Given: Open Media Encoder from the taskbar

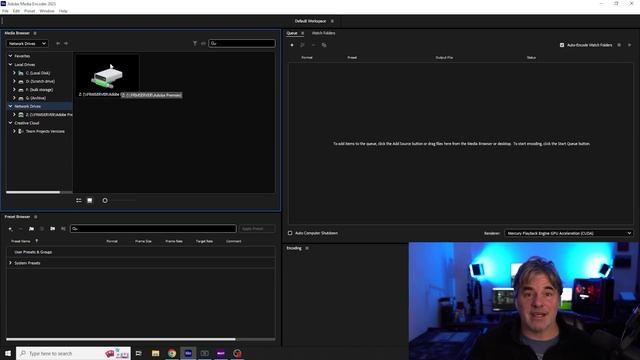Looking at the screenshot, I should (188, 353).
